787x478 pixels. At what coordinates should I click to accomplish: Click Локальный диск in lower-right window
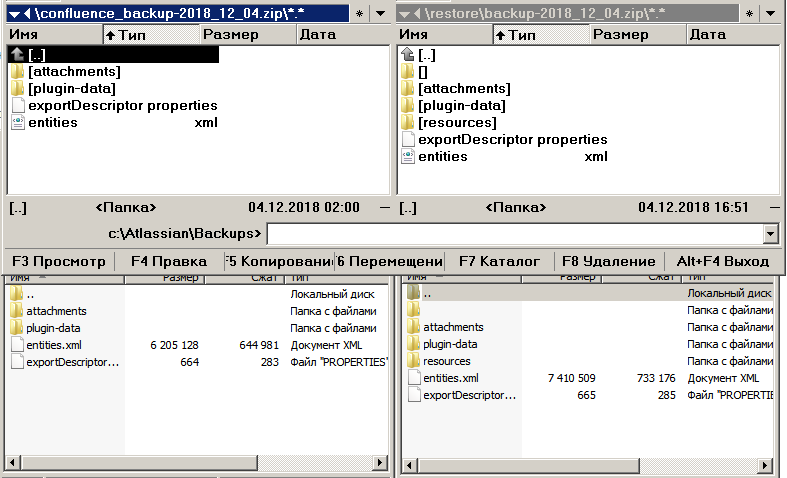pyautogui.click(x=729, y=293)
